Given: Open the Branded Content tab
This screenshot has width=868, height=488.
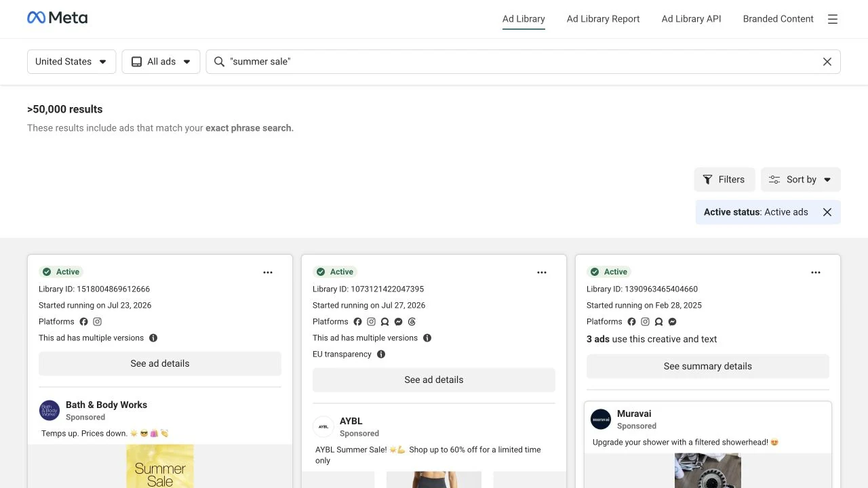Looking at the screenshot, I should pyautogui.click(x=778, y=19).
